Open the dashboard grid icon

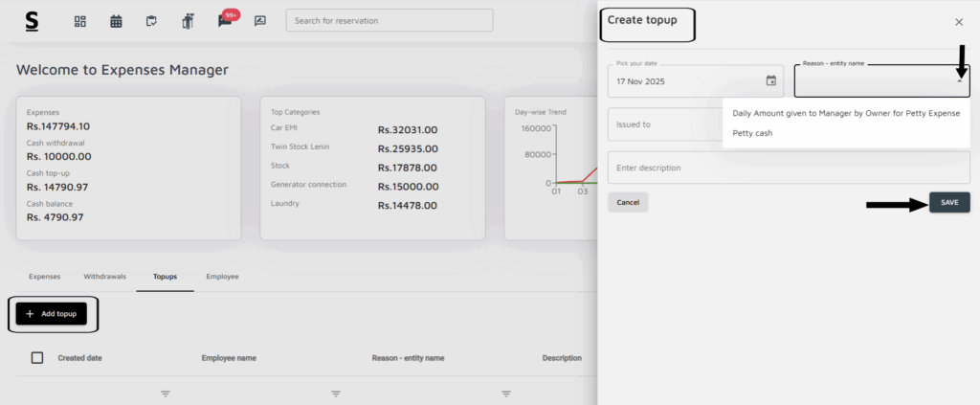point(80,21)
